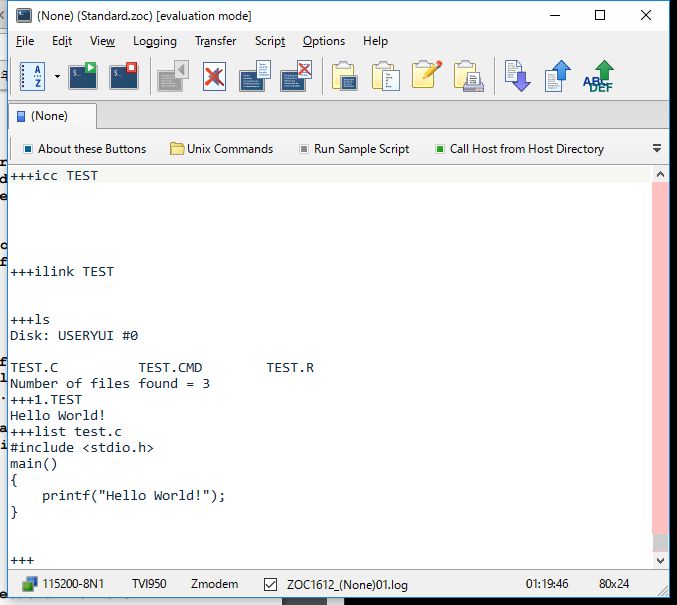This screenshot has height=605, width=677.
Task: Click the clipboard with pages paste icon
Action: 385,76
